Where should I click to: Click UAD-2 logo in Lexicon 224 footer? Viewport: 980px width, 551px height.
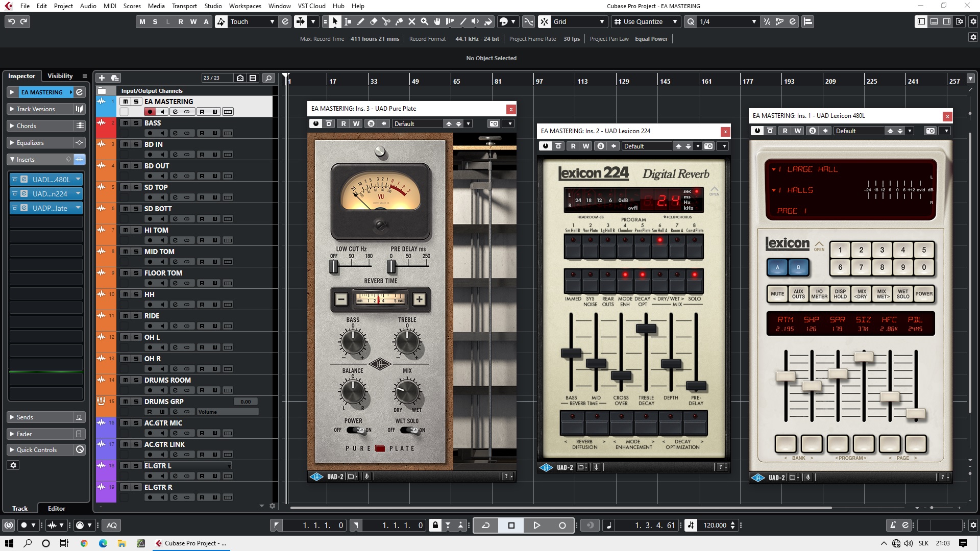click(546, 467)
